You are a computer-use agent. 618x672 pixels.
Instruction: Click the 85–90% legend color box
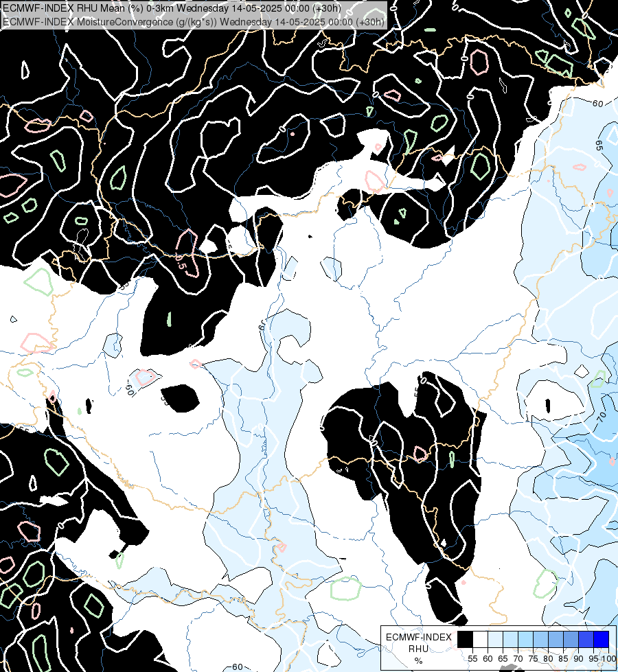coord(571,639)
